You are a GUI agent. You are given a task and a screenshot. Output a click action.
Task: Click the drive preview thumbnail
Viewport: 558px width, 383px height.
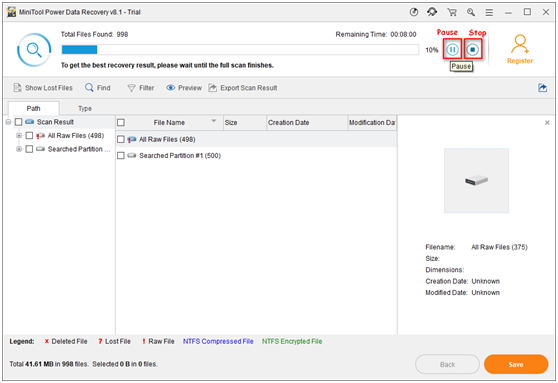476,180
